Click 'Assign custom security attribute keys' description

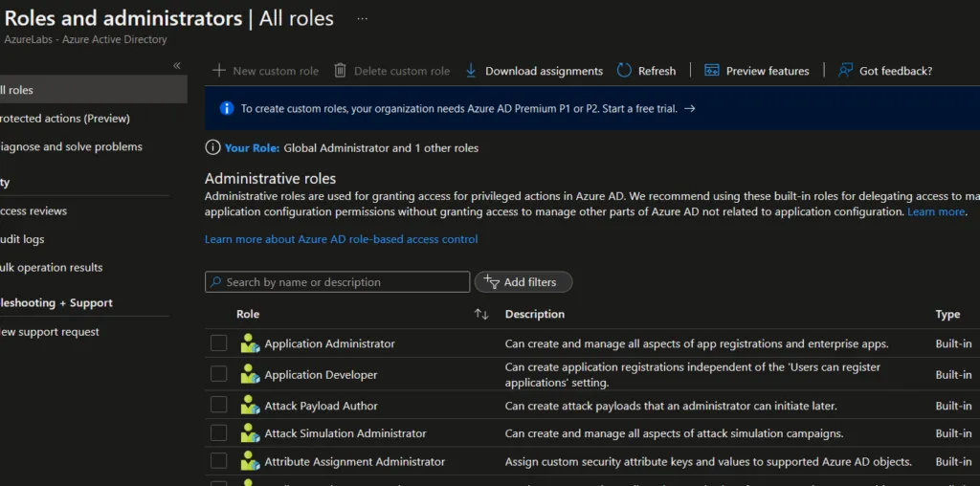pos(708,462)
